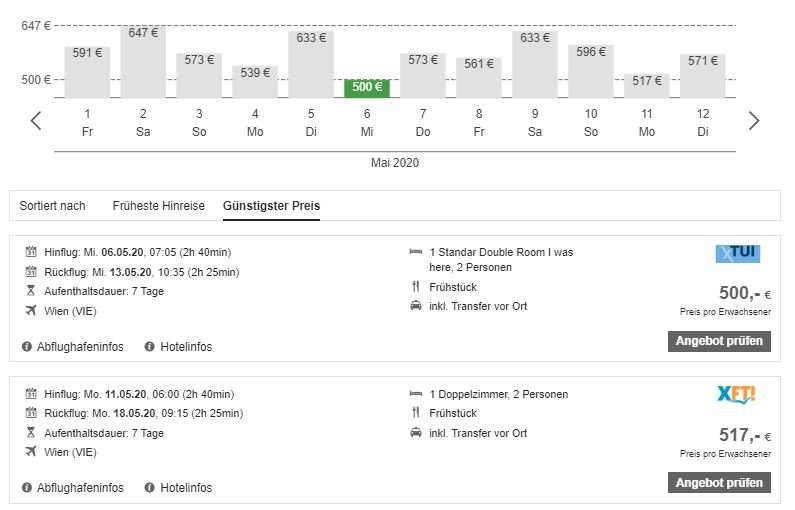This screenshot has width=795, height=510.
Task: Switch to Früheste Hinreise sorting tab
Action: pyautogui.click(x=158, y=206)
